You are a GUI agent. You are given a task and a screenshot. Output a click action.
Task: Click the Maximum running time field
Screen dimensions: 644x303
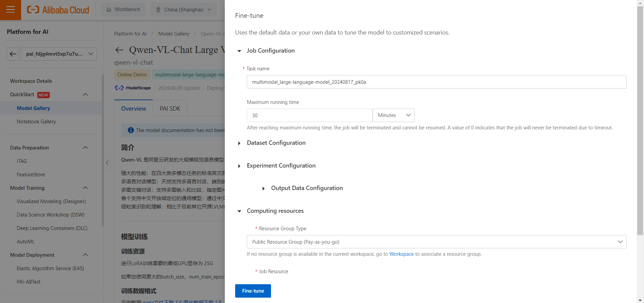pos(310,115)
